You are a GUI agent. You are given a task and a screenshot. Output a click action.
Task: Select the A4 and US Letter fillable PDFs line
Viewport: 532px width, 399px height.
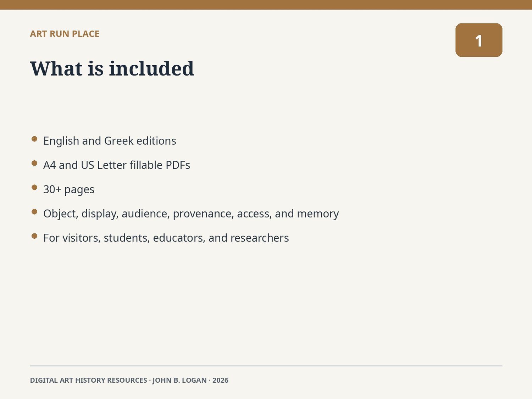[x=117, y=165]
